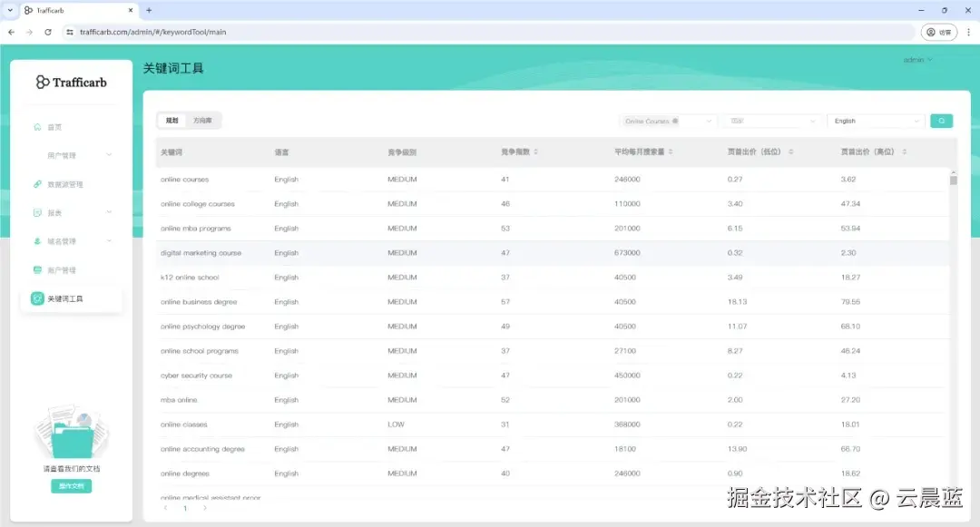Click the report icon next to 报表
This screenshot has height=527, width=980.
37,213
